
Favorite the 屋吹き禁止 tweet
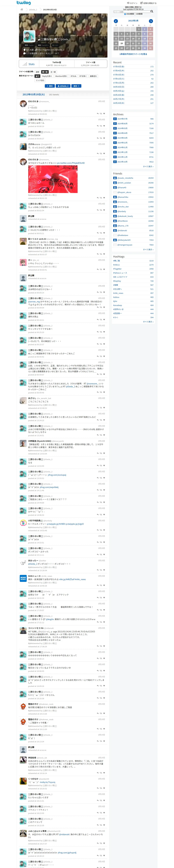click(x=104, y=319)
